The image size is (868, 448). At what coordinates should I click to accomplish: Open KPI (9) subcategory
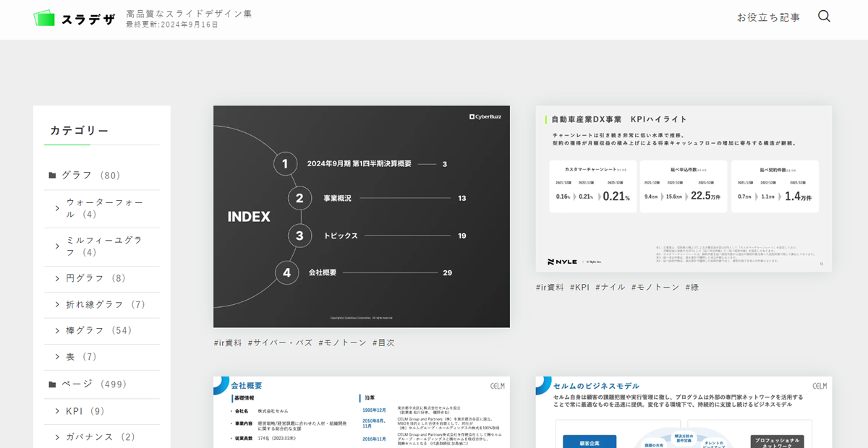85,411
